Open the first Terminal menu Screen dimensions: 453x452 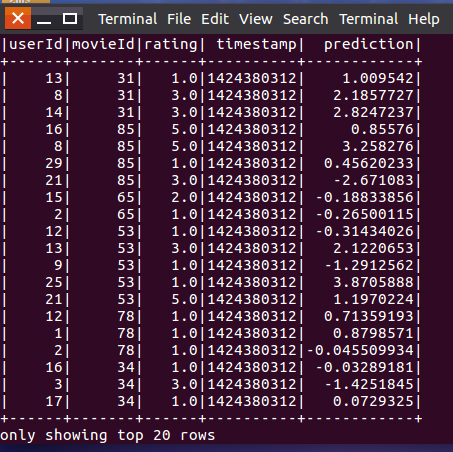tap(128, 19)
